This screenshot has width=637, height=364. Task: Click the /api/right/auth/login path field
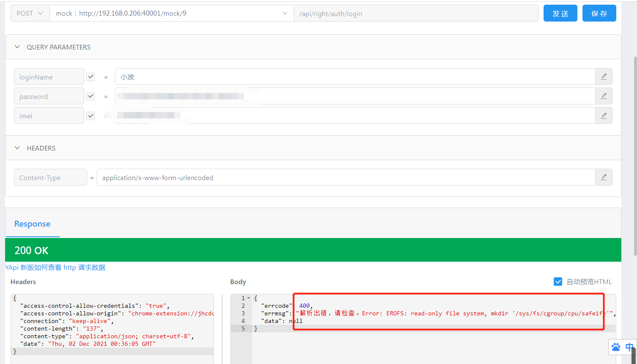tap(415, 13)
